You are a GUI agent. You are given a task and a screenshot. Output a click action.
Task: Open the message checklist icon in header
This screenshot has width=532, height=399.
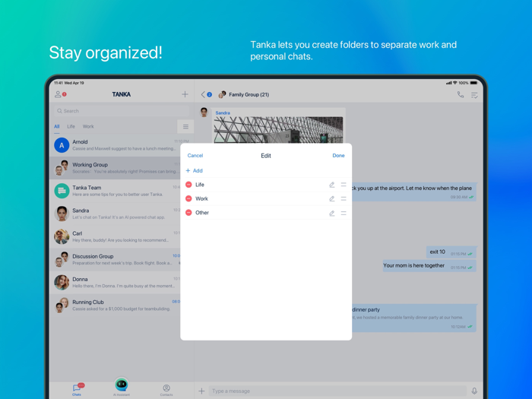474,95
